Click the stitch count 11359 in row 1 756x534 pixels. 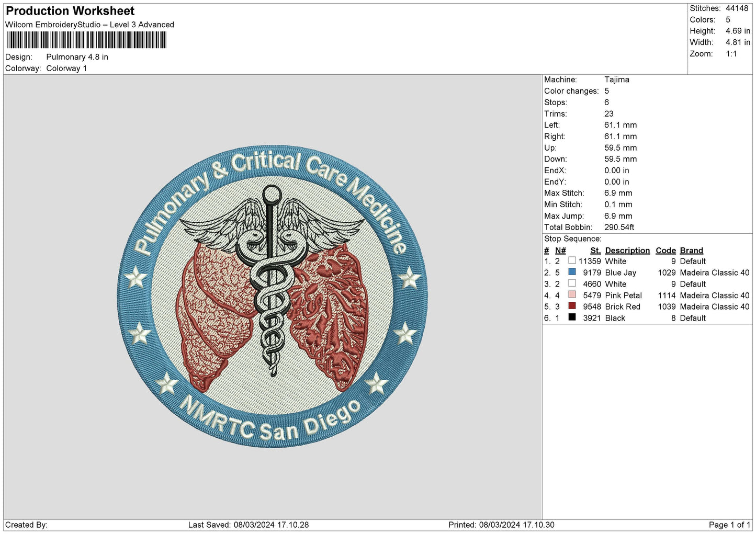click(590, 262)
